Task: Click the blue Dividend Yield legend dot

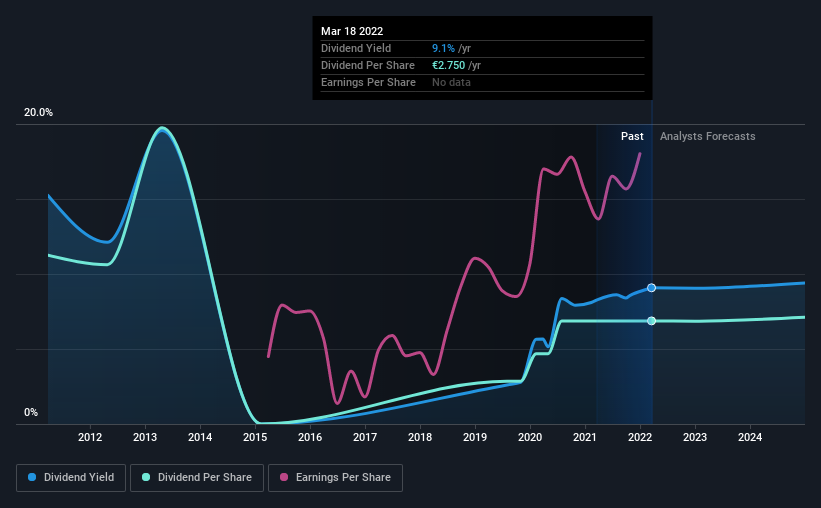Action: pyautogui.click(x=32, y=477)
